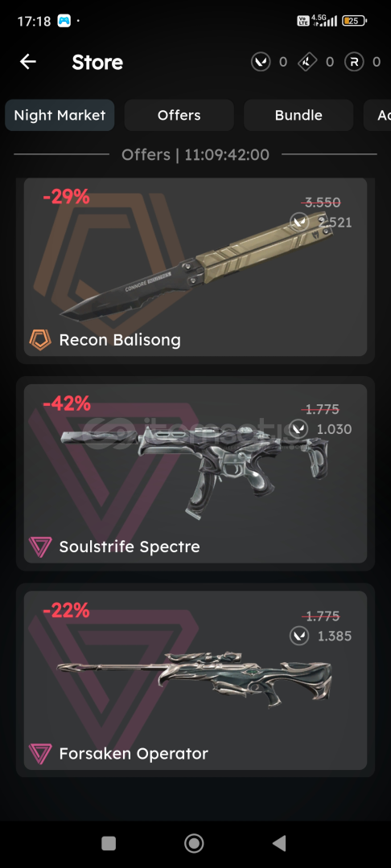The image size is (391, 868).
Task: Tap Android home navigation button
Action: tap(194, 843)
